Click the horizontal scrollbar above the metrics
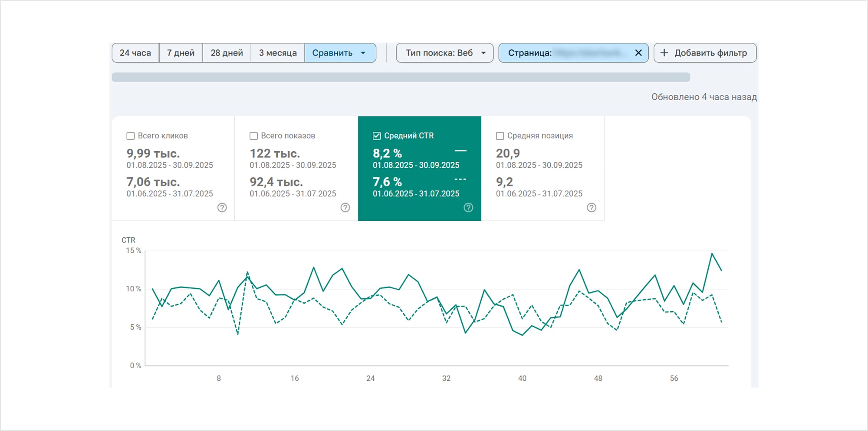The image size is (868, 431). [401, 77]
